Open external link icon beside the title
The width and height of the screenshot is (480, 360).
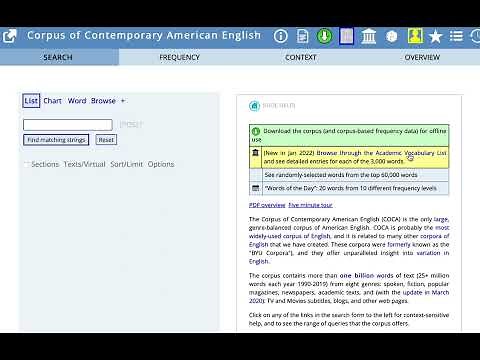pyautogui.click(x=9, y=36)
